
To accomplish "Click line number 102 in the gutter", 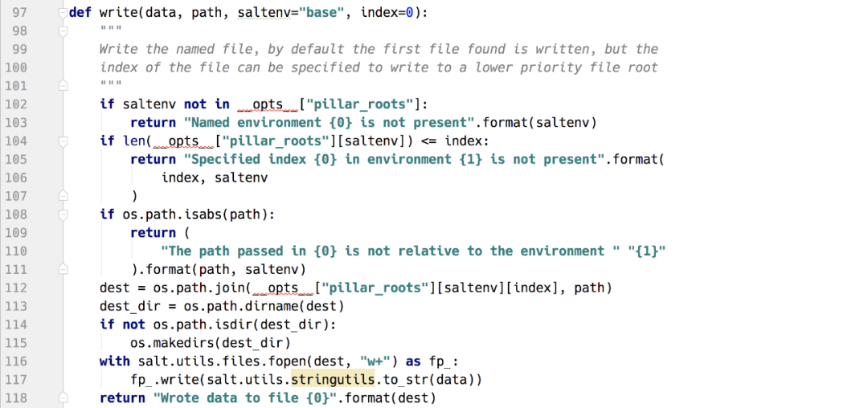I will pyautogui.click(x=16, y=104).
